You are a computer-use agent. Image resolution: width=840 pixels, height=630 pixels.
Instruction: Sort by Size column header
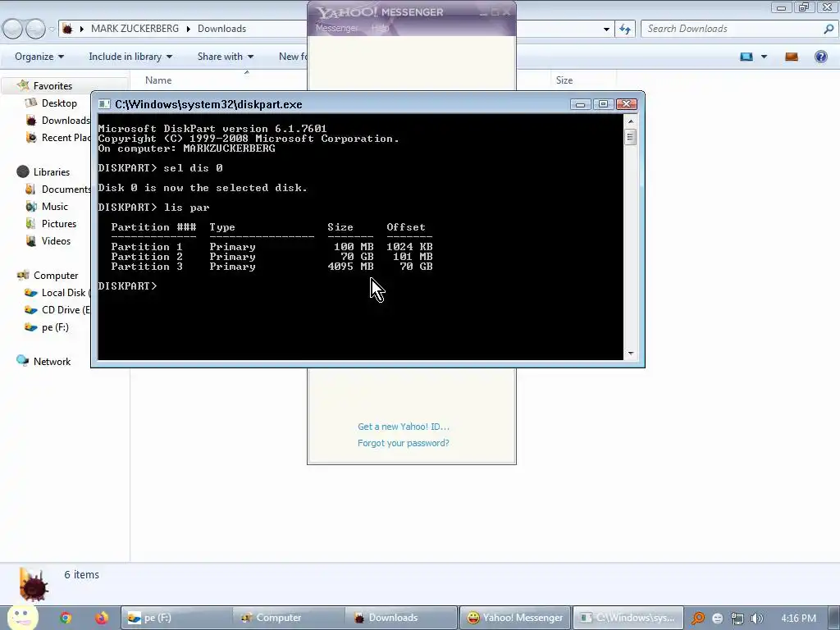tap(564, 80)
